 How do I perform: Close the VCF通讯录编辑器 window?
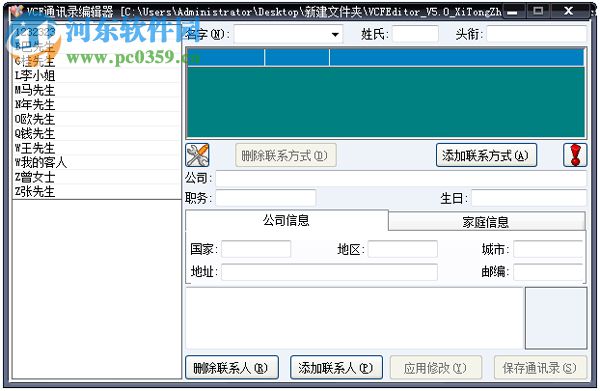(569, 11)
